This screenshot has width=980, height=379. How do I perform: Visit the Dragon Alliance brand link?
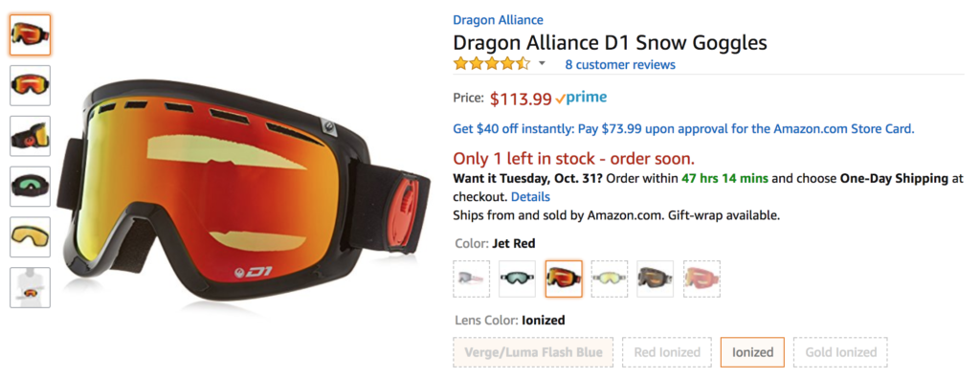pos(498,20)
